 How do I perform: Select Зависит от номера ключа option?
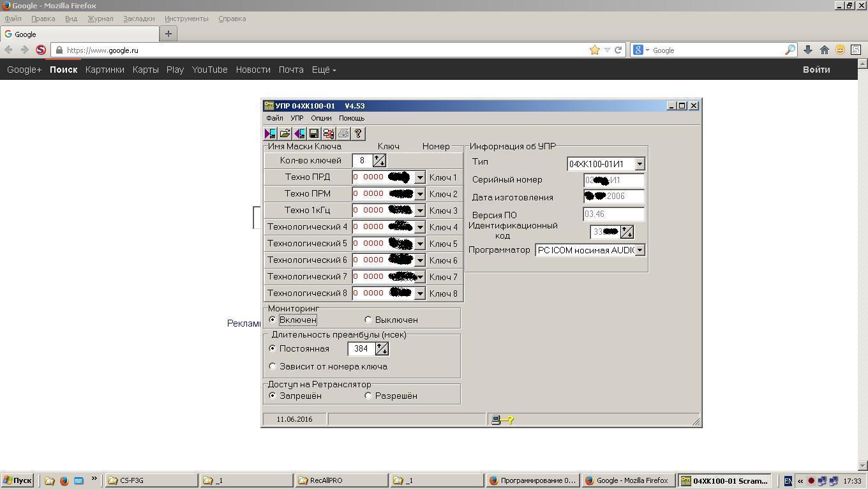tap(273, 366)
